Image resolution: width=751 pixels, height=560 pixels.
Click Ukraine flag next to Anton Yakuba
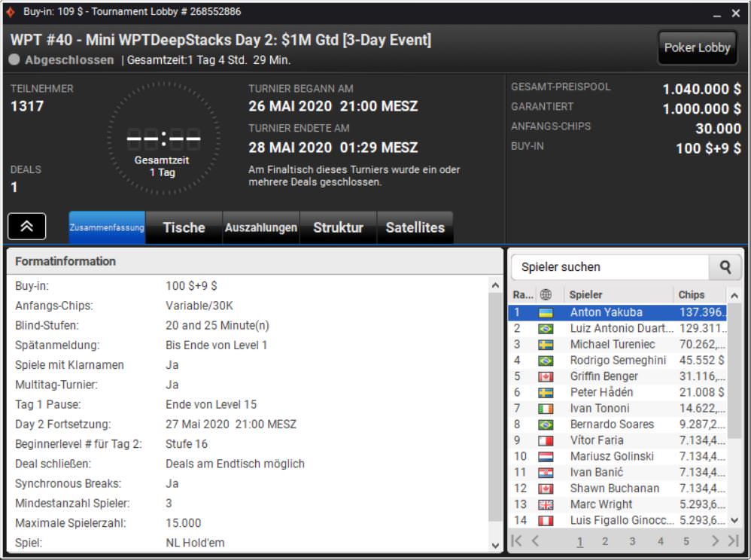coord(546,312)
